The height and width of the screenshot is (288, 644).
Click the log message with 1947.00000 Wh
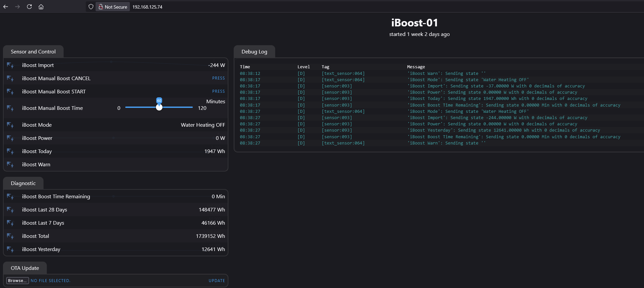coord(497,99)
